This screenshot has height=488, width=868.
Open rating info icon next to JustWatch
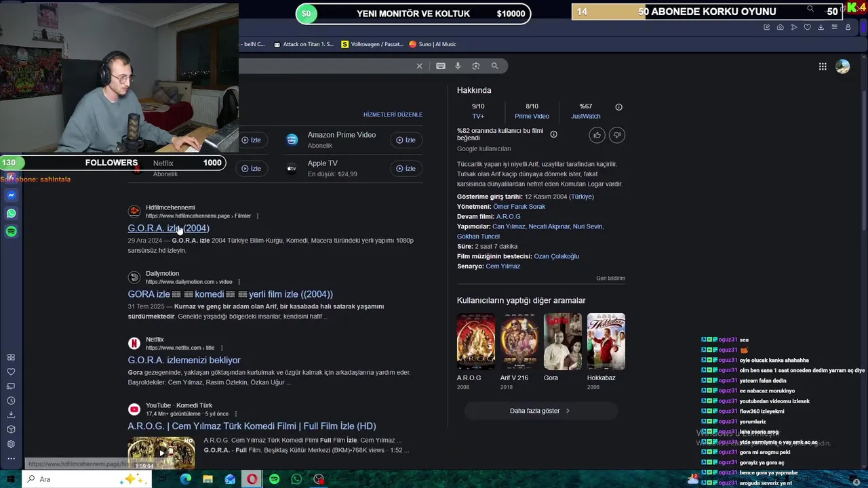click(618, 107)
